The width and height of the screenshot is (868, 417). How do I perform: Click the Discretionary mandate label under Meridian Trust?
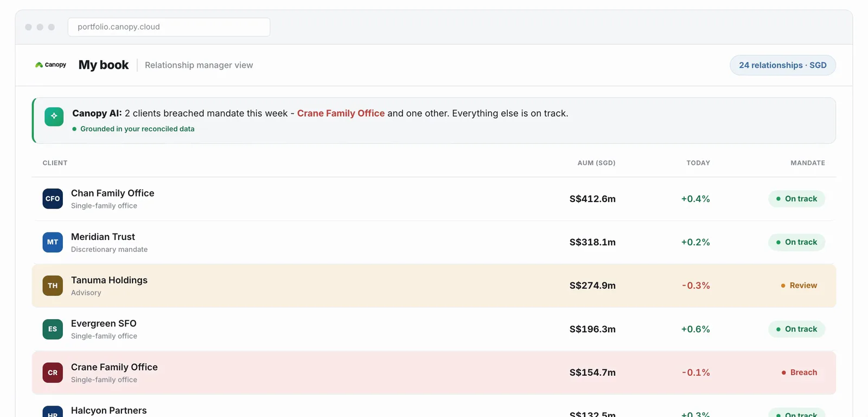click(x=109, y=249)
